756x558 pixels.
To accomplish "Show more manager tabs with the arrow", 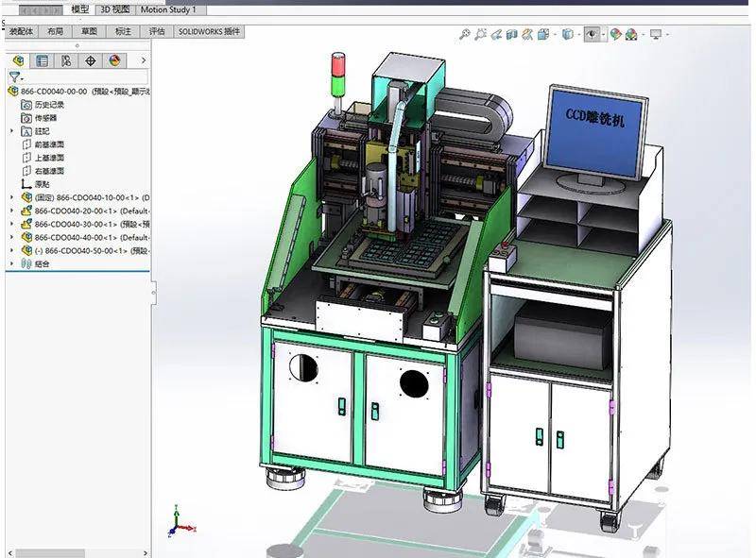I will pos(144,60).
